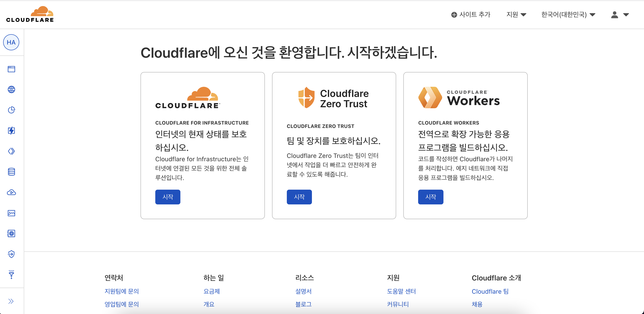The width and height of the screenshot is (644, 314).
Task: Open the 지원 support dropdown menu
Action: click(516, 15)
